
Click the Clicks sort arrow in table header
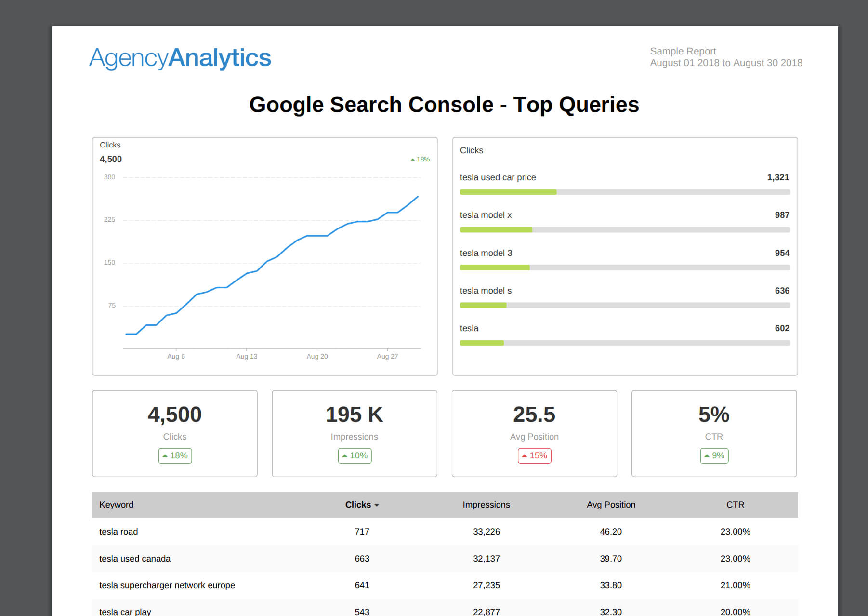(x=377, y=505)
